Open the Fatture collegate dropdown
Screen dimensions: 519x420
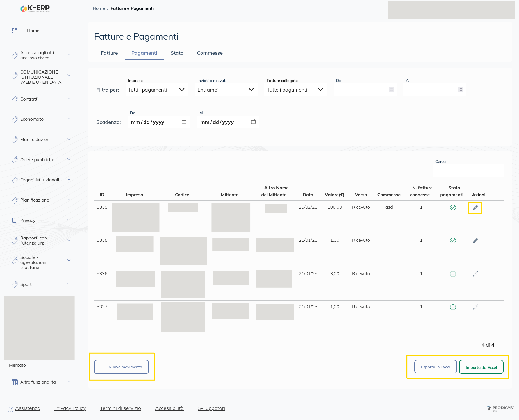click(295, 90)
